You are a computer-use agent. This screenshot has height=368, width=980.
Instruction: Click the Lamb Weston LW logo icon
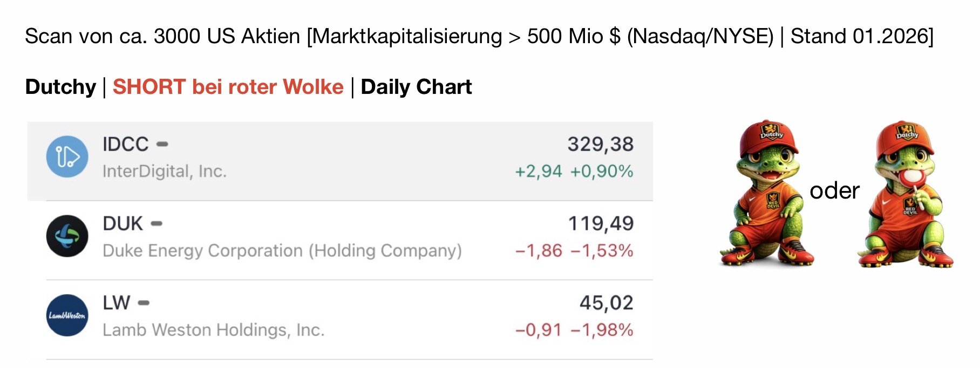click(67, 315)
